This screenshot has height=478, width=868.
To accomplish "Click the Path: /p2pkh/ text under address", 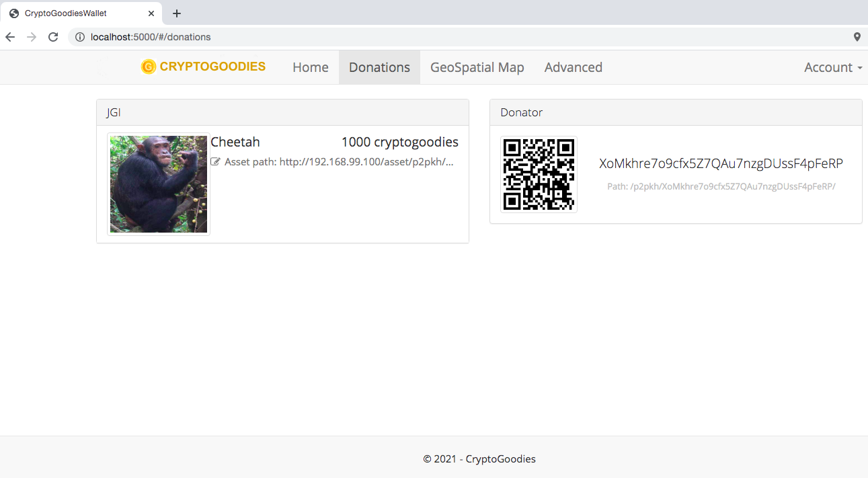I will pos(721,186).
